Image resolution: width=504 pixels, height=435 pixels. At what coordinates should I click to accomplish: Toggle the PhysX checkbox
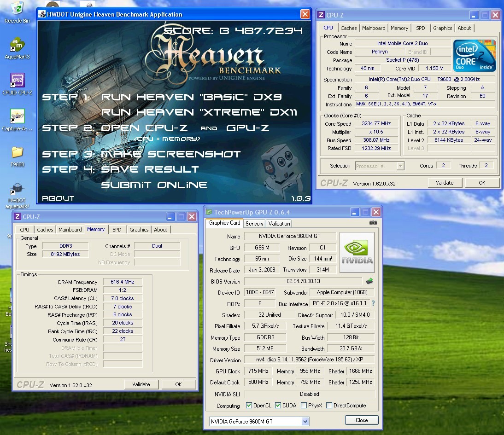(304, 406)
